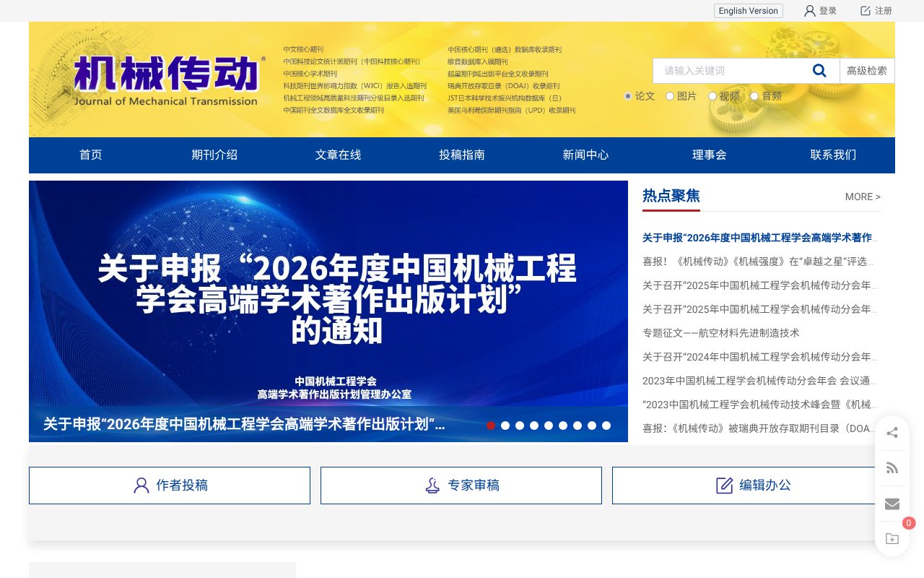The image size is (924, 578).
Task: Open the 新闻中心 navigation menu
Action: [585, 155]
